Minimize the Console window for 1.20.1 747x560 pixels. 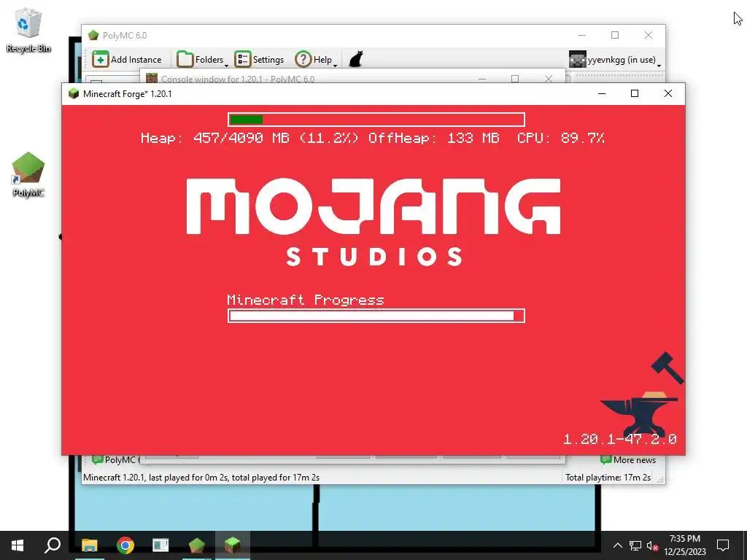click(482, 79)
